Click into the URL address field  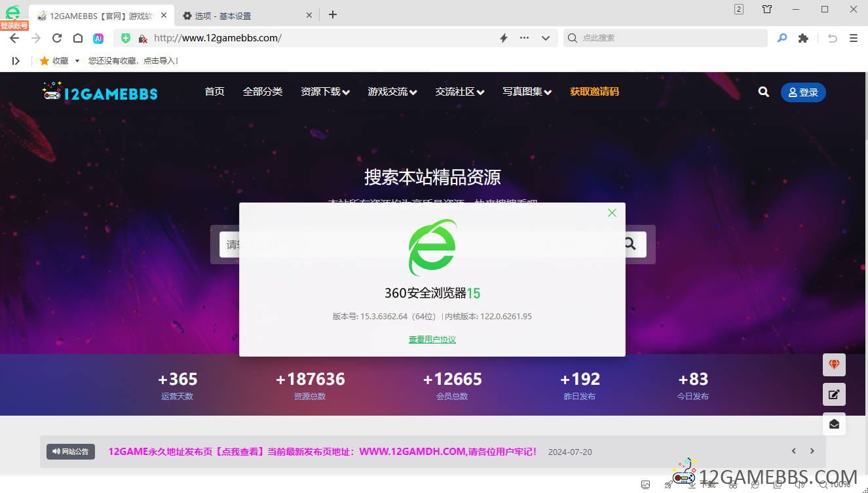321,38
